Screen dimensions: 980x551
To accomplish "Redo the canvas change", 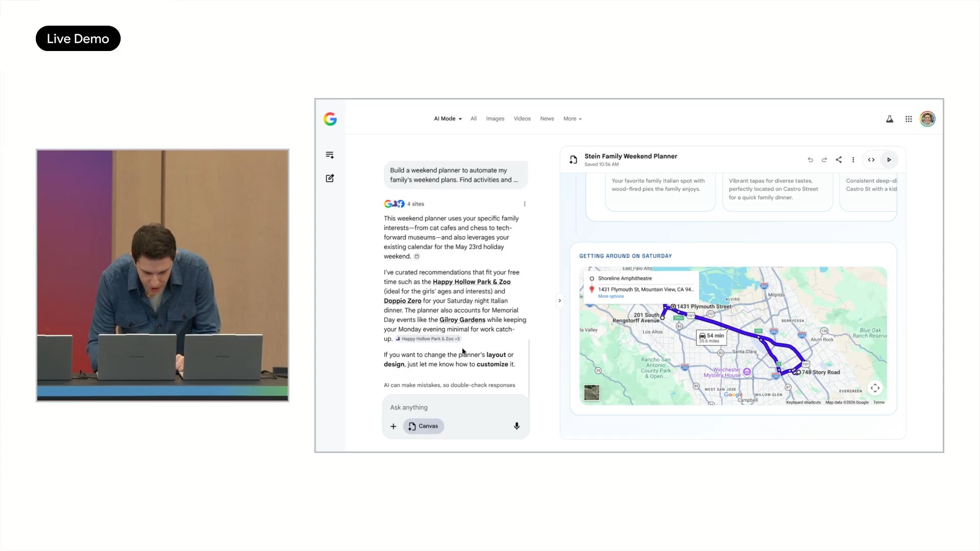I will [x=824, y=160].
